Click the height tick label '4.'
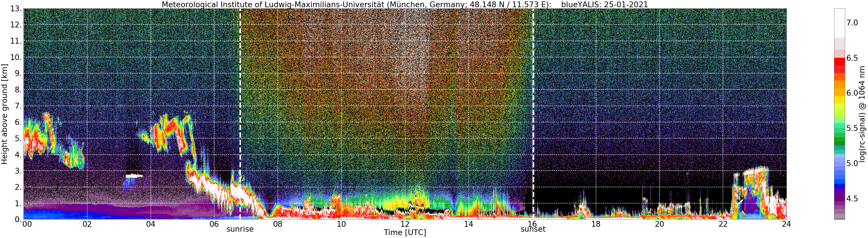868x238 pixels. coord(19,155)
